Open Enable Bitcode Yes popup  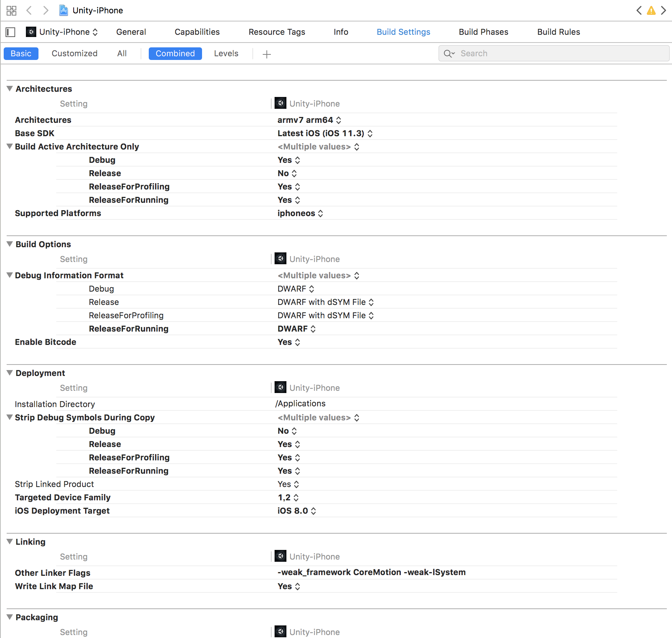[289, 342]
